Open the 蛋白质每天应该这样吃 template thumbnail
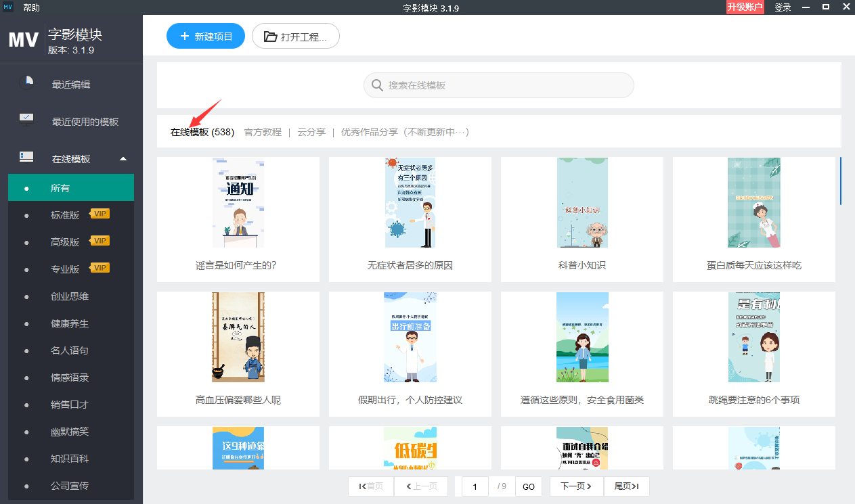Image resolution: width=855 pixels, height=504 pixels. pos(754,202)
